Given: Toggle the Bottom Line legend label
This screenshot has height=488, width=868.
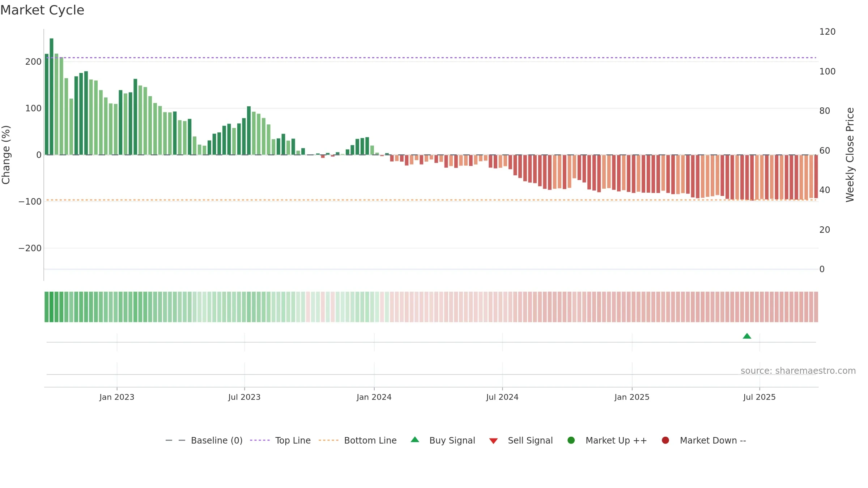Looking at the screenshot, I should (x=370, y=440).
